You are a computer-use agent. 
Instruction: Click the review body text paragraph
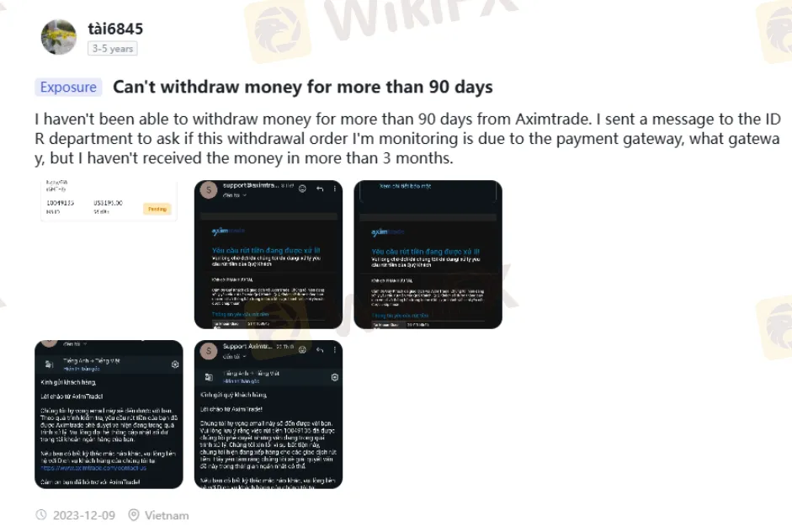click(407, 138)
